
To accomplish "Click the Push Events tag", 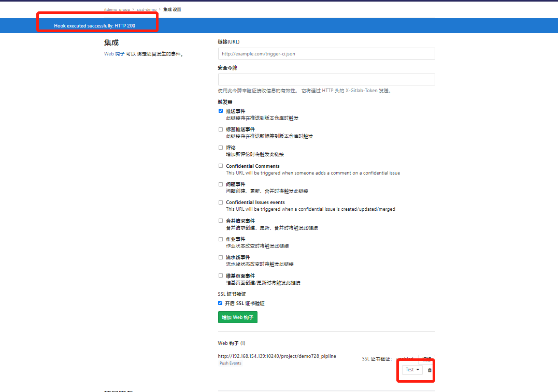I will (230, 363).
